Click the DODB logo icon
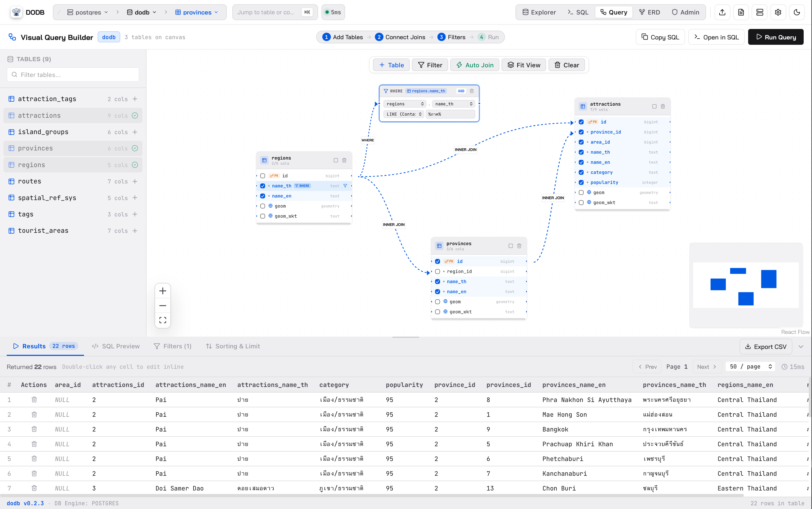The height and width of the screenshot is (509, 812). (16, 12)
